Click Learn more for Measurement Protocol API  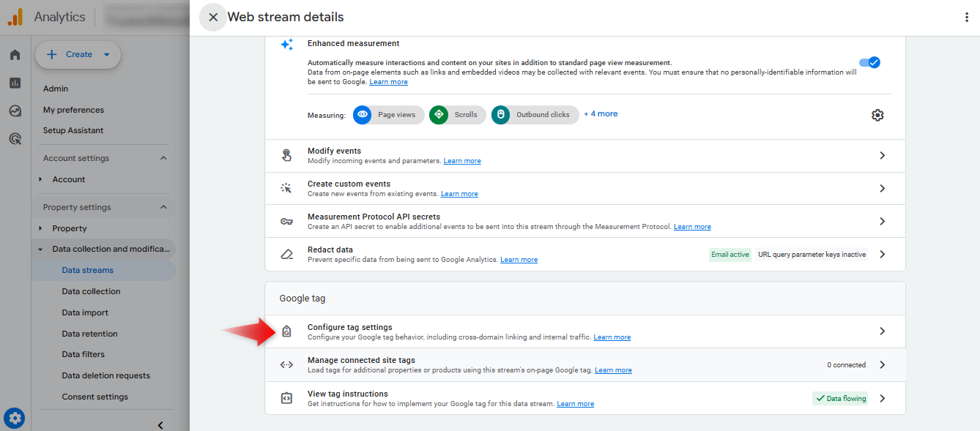pos(692,227)
